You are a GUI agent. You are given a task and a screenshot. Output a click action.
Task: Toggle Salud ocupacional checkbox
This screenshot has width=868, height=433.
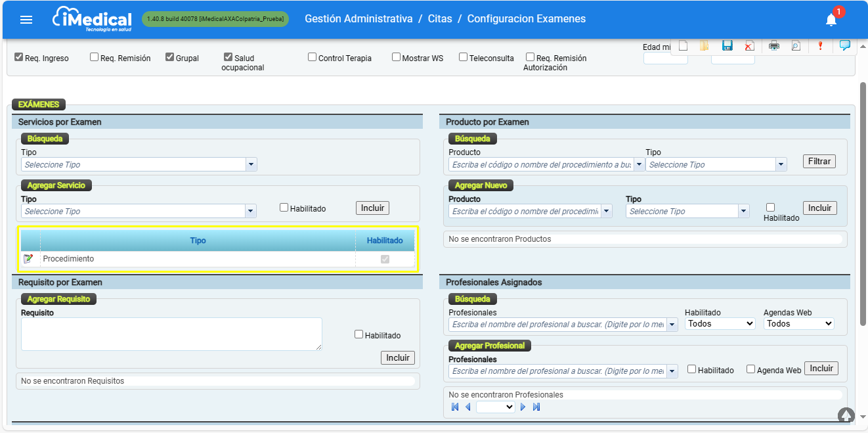(228, 57)
